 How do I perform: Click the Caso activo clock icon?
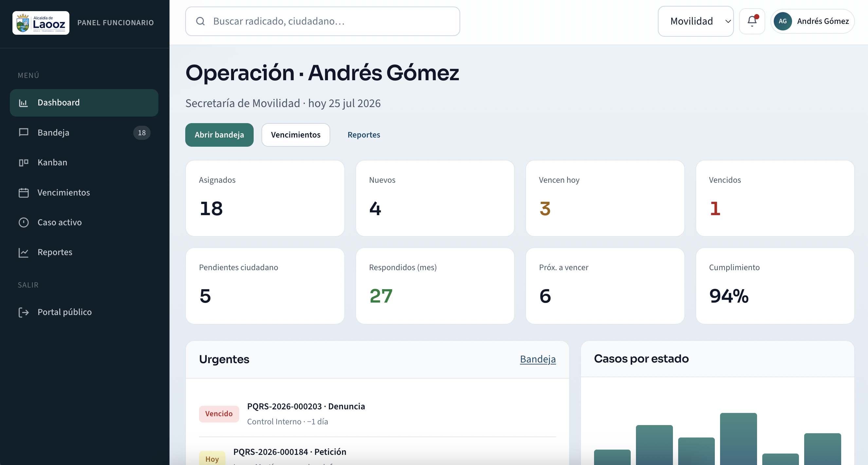(x=23, y=223)
